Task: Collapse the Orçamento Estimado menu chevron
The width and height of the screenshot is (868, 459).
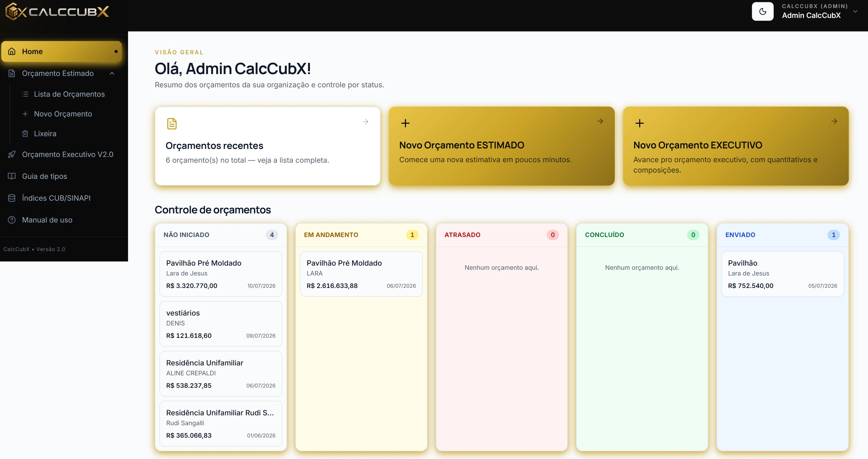Action: (112, 74)
